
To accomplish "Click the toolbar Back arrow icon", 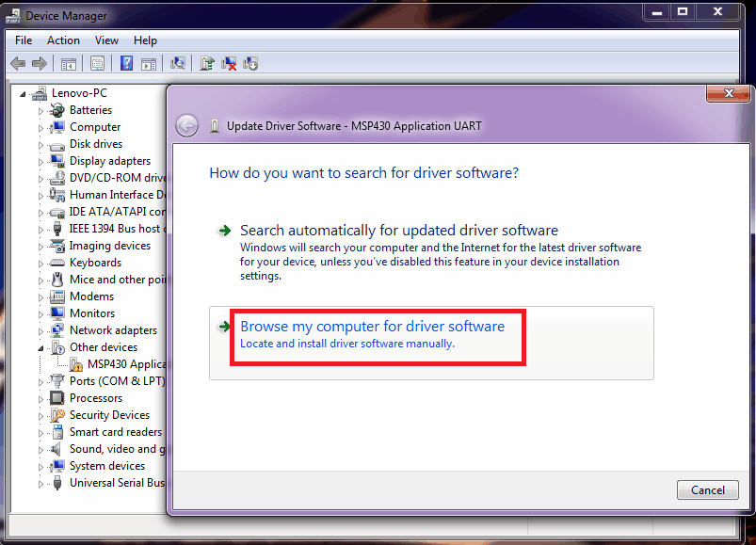I will pos(17,64).
